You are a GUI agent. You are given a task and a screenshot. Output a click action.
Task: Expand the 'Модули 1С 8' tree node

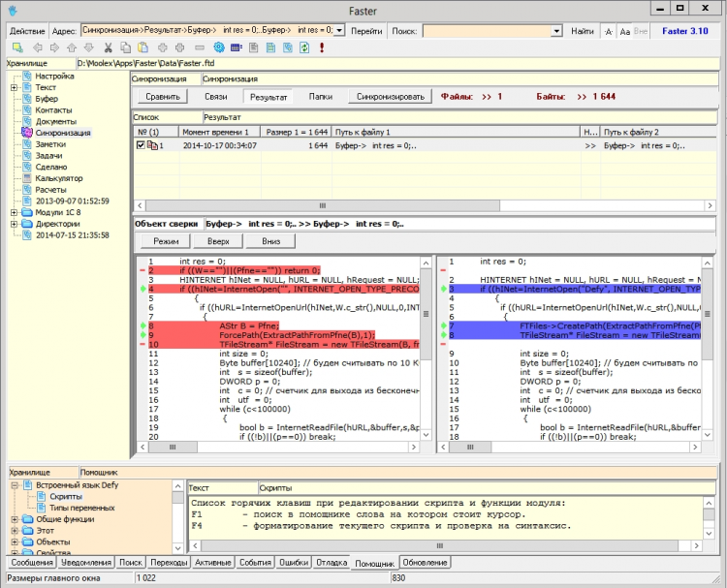[14, 212]
